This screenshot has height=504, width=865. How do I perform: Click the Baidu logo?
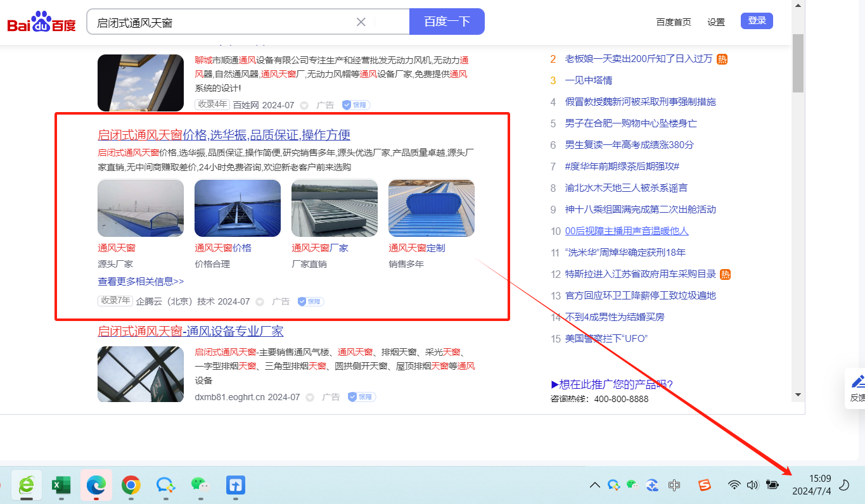pos(41,23)
